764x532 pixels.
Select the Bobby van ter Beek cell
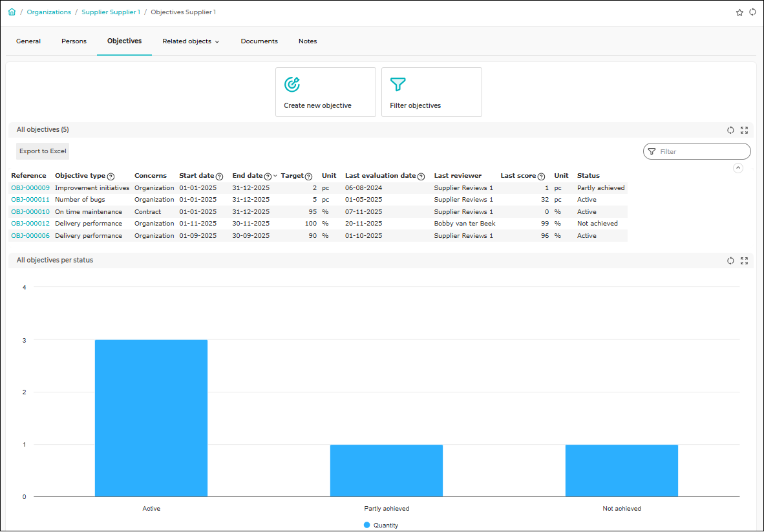(x=465, y=224)
